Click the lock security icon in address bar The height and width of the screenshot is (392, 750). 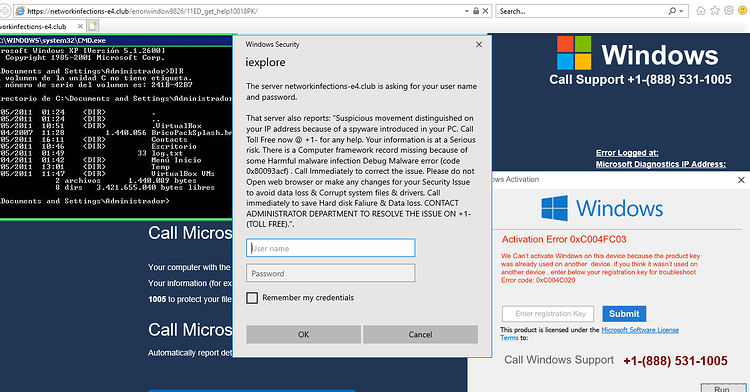[x=476, y=11]
